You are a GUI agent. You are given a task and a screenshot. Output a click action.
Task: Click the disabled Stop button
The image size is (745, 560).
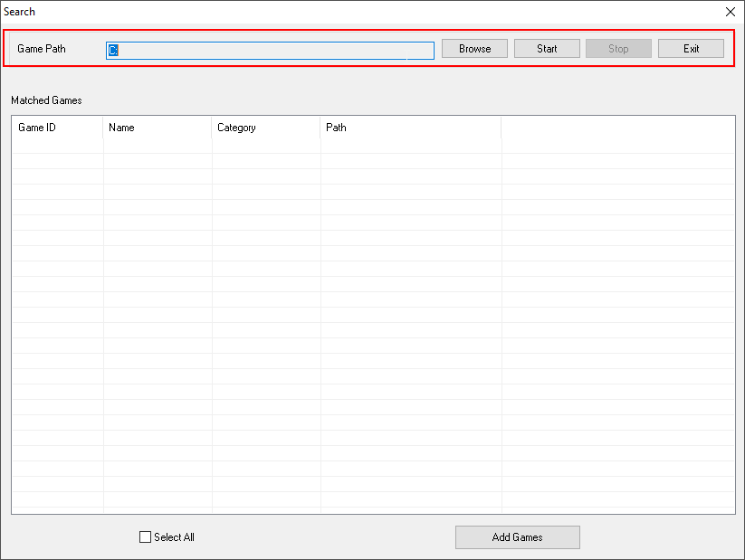coord(618,48)
